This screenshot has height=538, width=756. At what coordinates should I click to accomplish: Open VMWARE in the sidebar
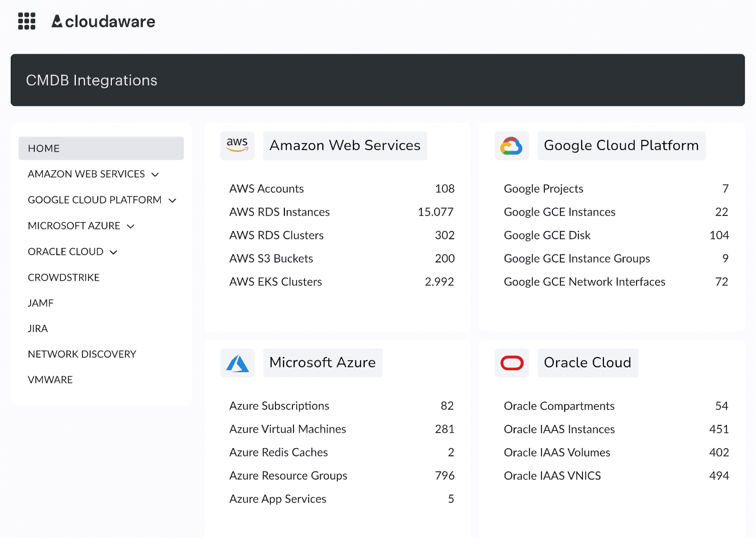click(x=51, y=380)
